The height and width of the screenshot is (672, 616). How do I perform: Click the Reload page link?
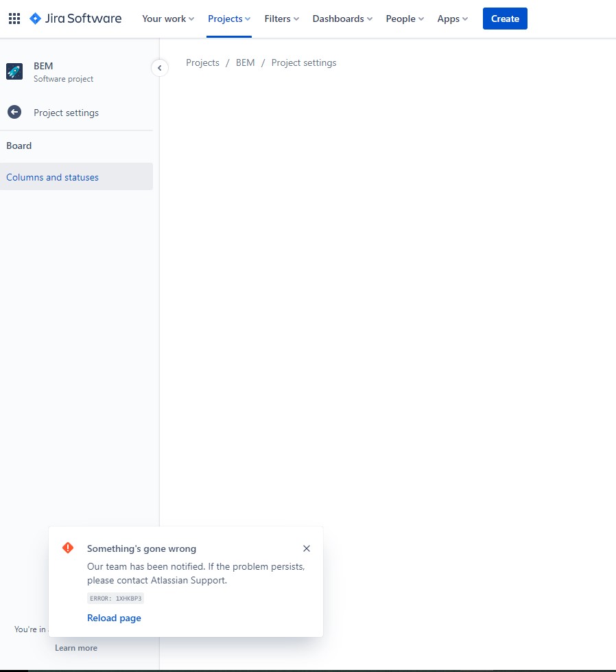point(114,618)
